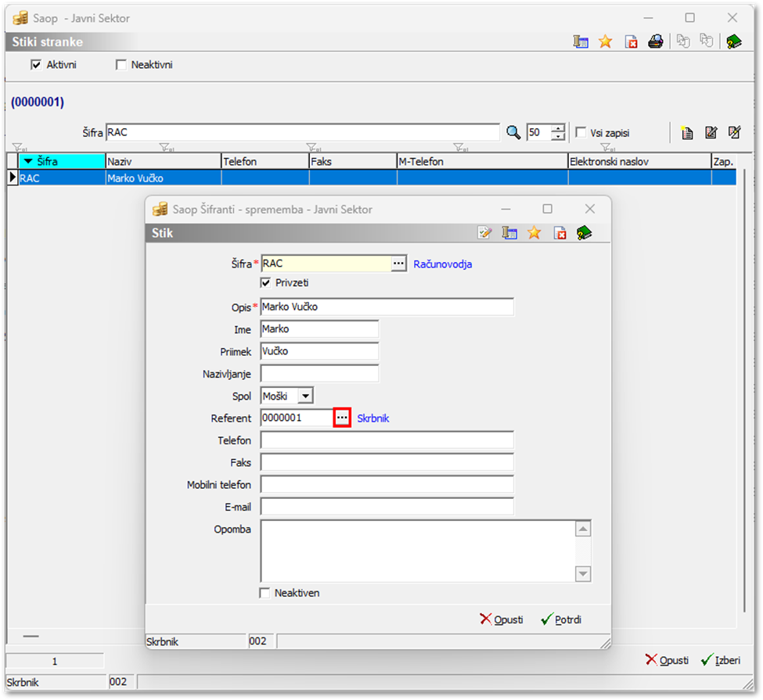Click the second greyed copy-documents icon in Stiki stranke
This screenshot has height=700, width=763.
click(706, 41)
